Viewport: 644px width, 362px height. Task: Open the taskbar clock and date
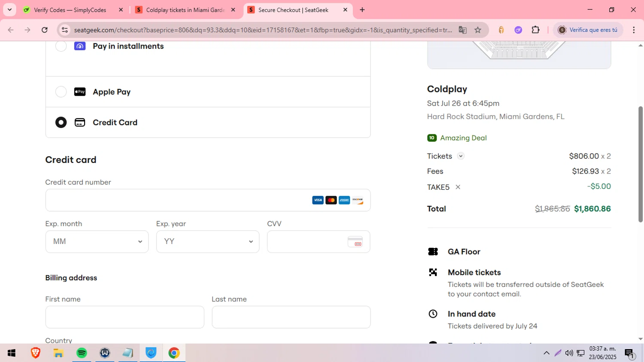pyautogui.click(x=602, y=353)
